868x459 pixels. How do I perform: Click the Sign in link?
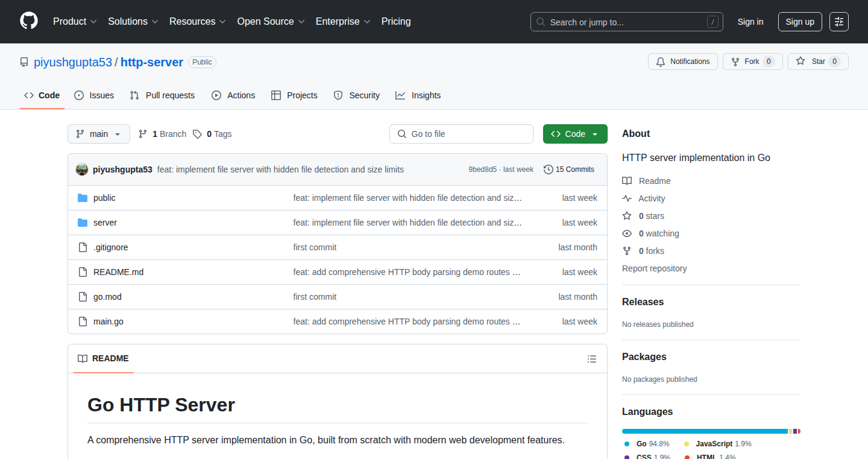[x=750, y=22]
